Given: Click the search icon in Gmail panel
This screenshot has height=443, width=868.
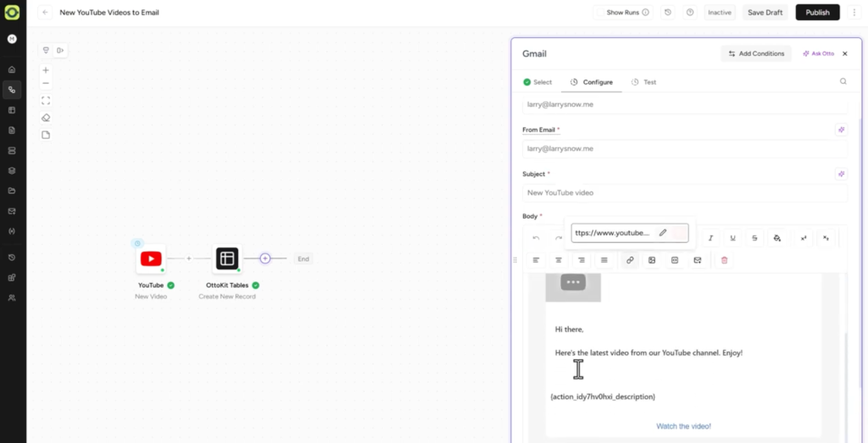Looking at the screenshot, I should pos(843,81).
